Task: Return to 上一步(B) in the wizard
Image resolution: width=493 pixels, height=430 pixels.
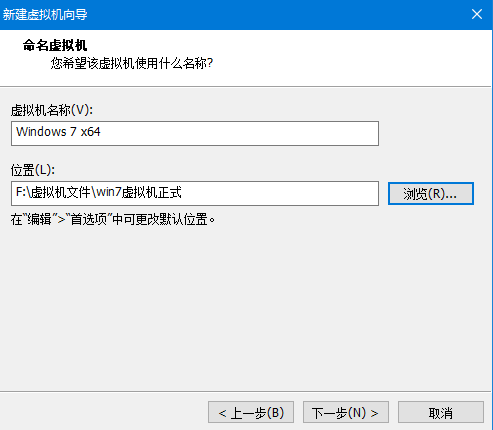Action: tap(251, 412)
